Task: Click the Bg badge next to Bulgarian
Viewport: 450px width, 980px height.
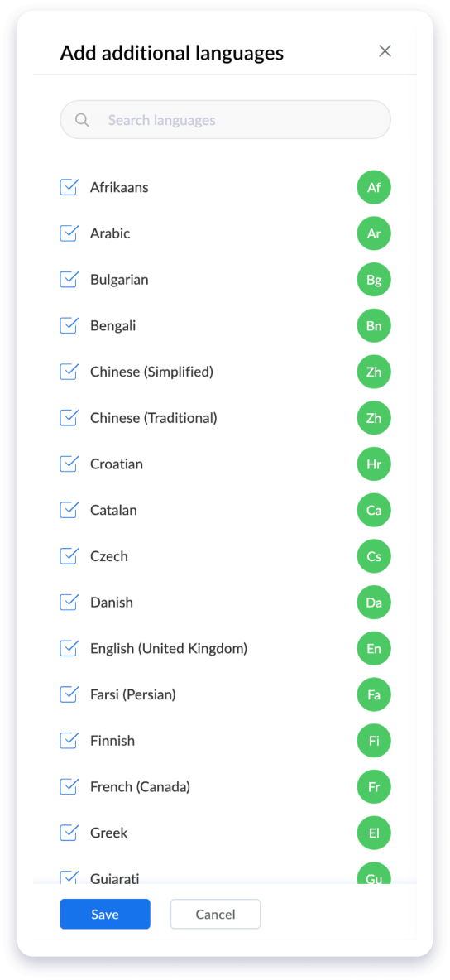Action: tap(374, 280)
